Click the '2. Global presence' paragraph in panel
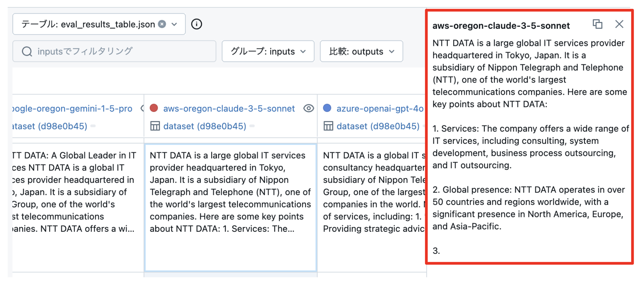The width and height of the screenshot is (644, 285). [528, 208]
